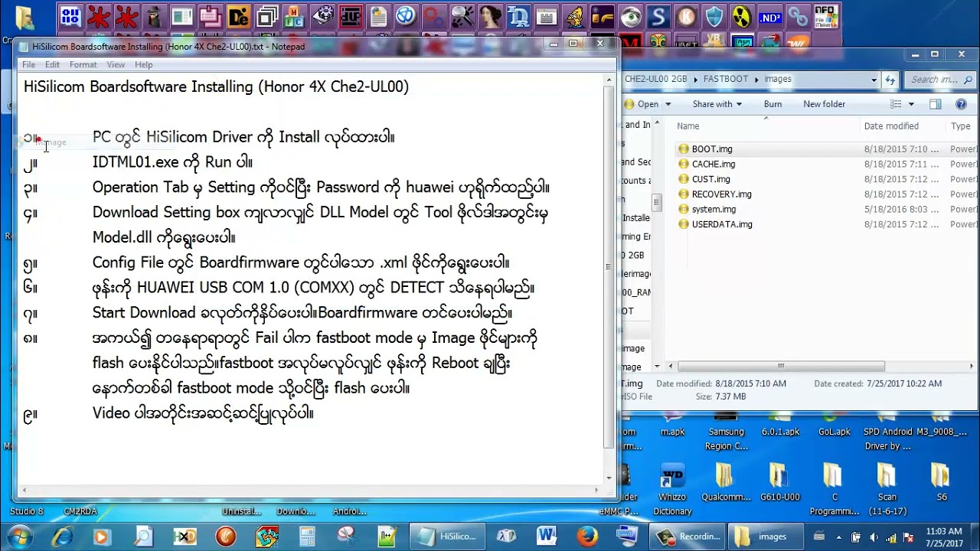Expand the Open button dropdown arrow
The width and height of the screenshot is (980, 551).
tap(668, 104)
